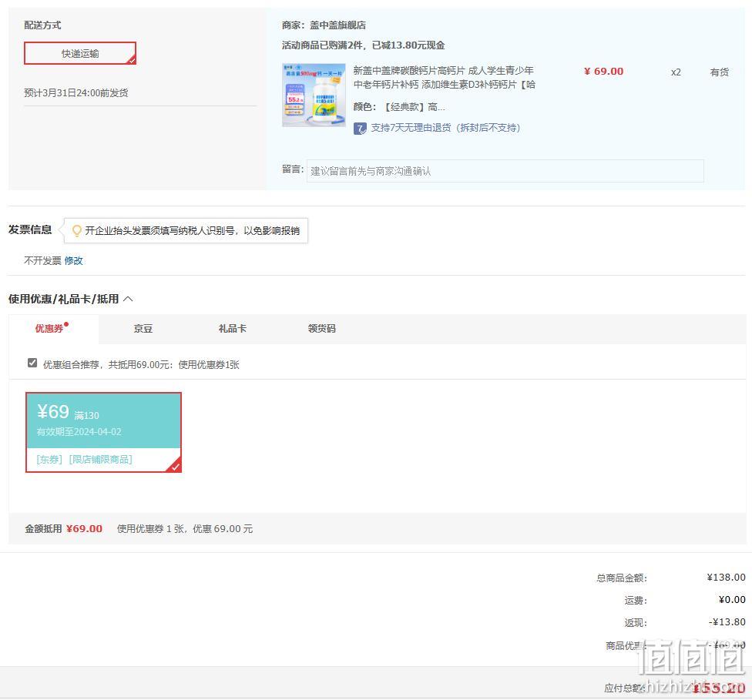Select the 快递运输 delivery option
The image size is (752, 700).
click(80, 53)
